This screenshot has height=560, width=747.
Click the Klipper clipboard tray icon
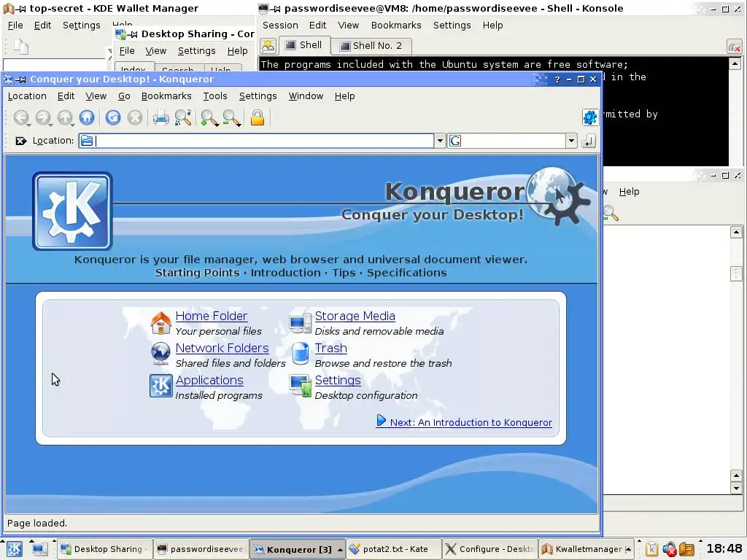(x=651, y=549)
